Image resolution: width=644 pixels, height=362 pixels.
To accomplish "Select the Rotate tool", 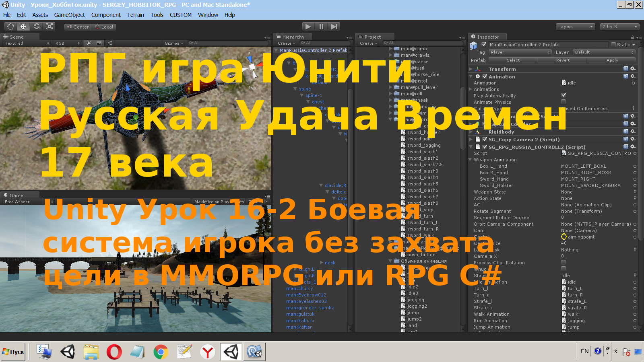I will tap(36, 27).
